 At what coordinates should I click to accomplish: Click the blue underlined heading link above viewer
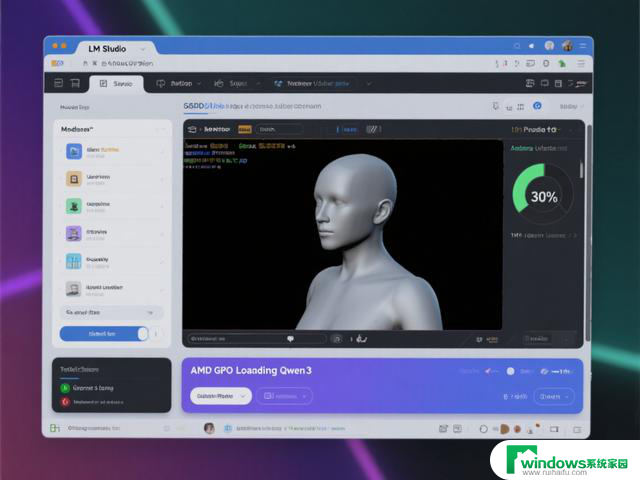click(204, 106)
